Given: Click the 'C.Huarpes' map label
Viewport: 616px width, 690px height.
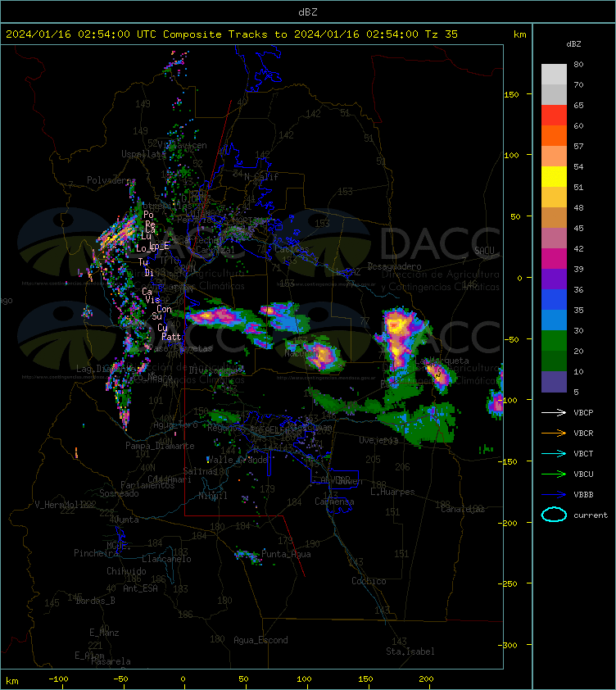Looking at the screenshot, I should point(392,492).
